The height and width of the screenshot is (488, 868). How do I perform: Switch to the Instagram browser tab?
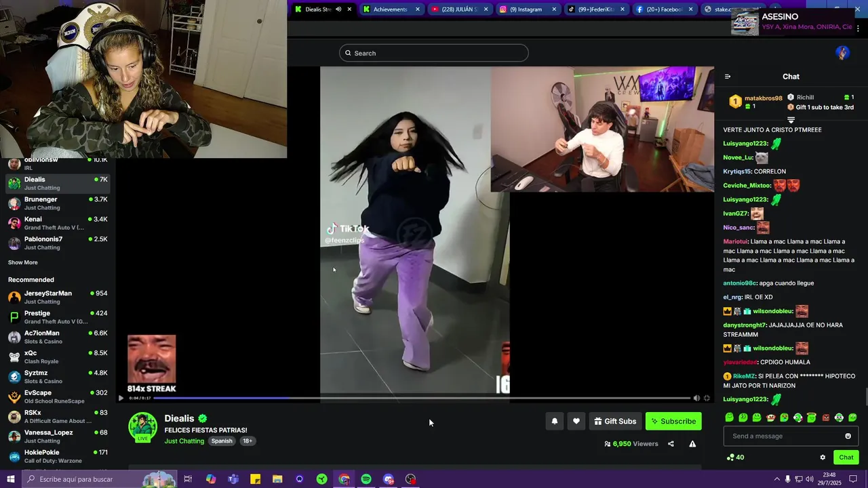528,9
